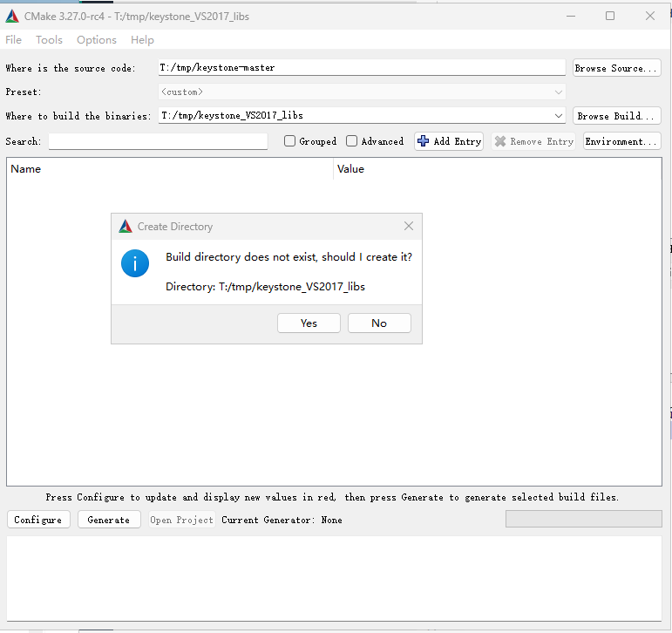This screenshot has height=633, width=672.
Task: Click the output log text area
Action: coord(335,578)
